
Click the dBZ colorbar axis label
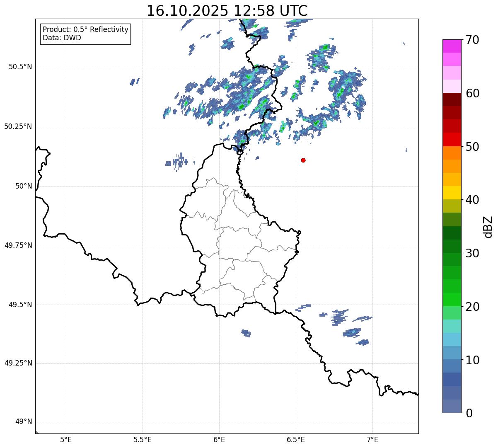tap(488, 227)
